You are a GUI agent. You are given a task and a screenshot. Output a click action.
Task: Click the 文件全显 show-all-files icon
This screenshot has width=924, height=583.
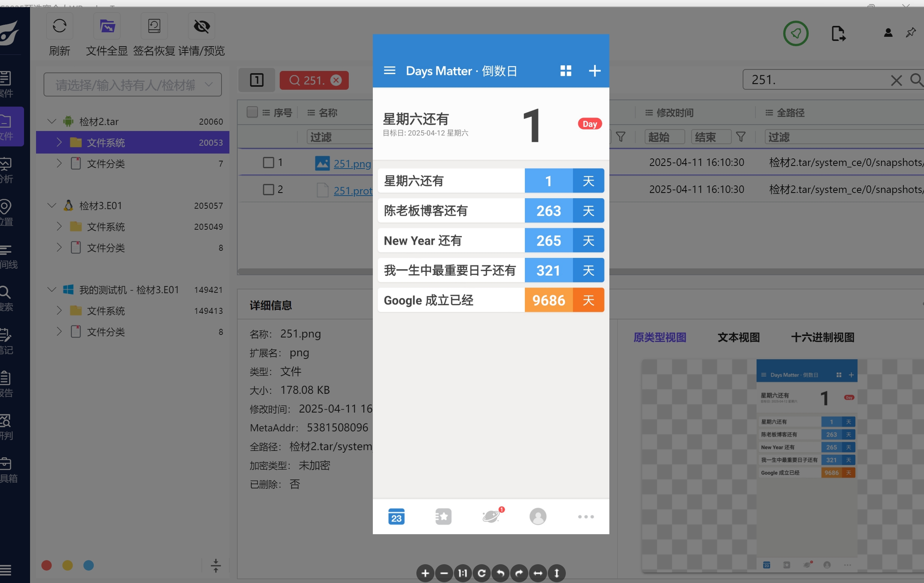pos(107,26)
